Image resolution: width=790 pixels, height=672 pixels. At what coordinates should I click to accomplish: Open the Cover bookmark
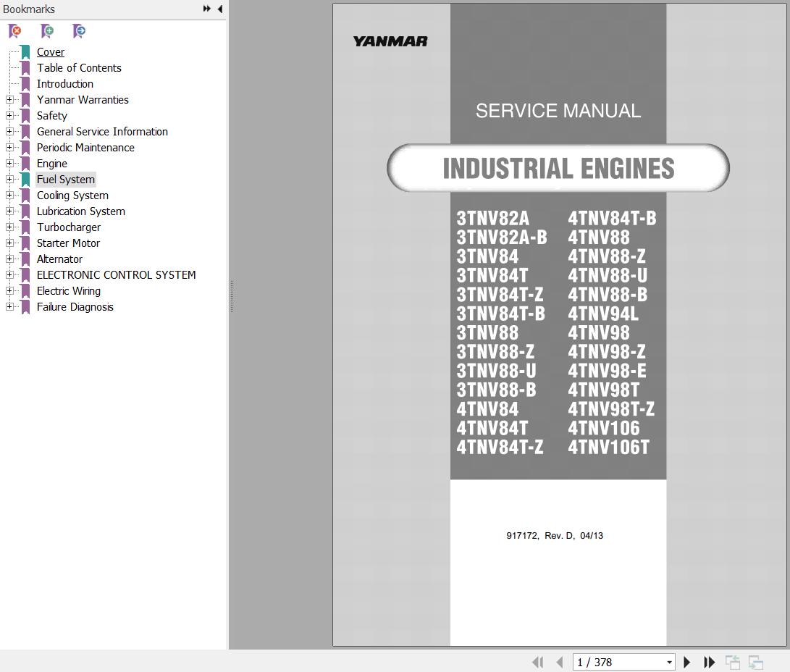pos(51,52)
